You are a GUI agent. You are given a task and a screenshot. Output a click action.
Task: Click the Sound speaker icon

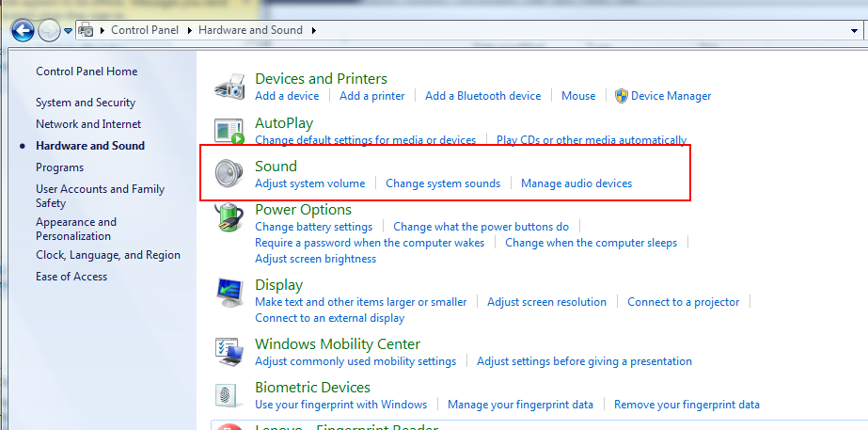229,173
